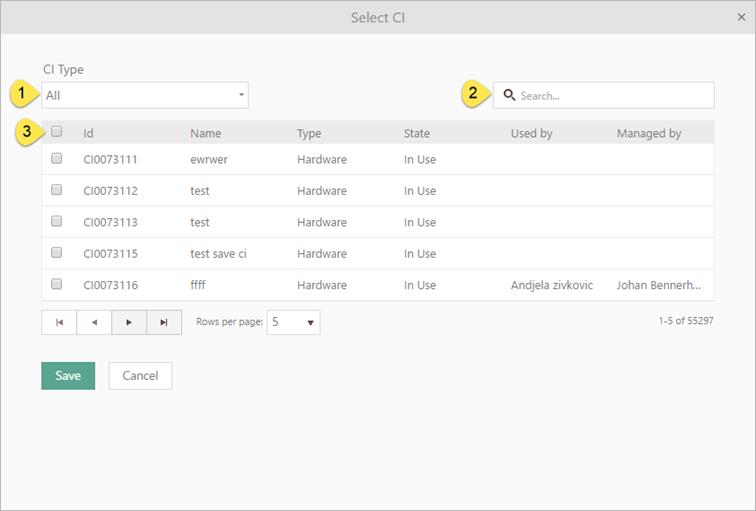
Task: Jump to last page of results
Action: (x=164, y=322)
